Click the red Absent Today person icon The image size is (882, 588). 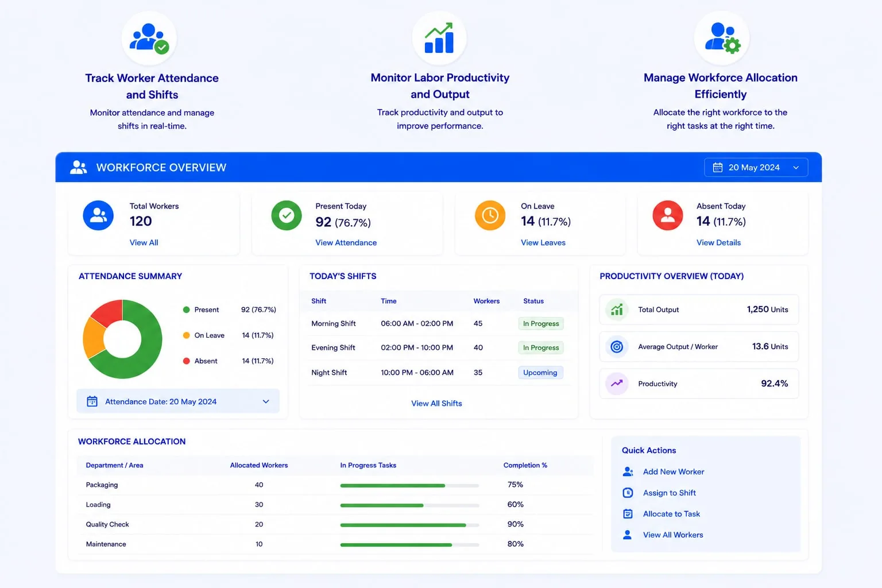(x=668, y=215)
